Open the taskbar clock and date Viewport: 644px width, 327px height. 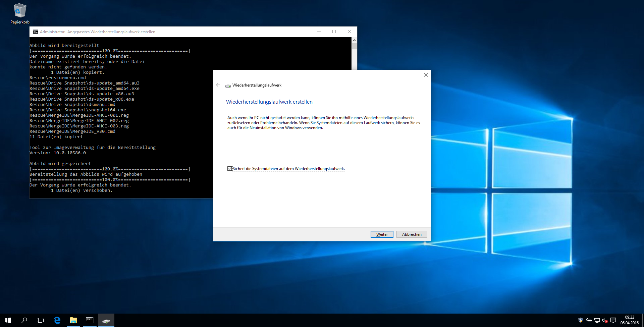(629, 320)
